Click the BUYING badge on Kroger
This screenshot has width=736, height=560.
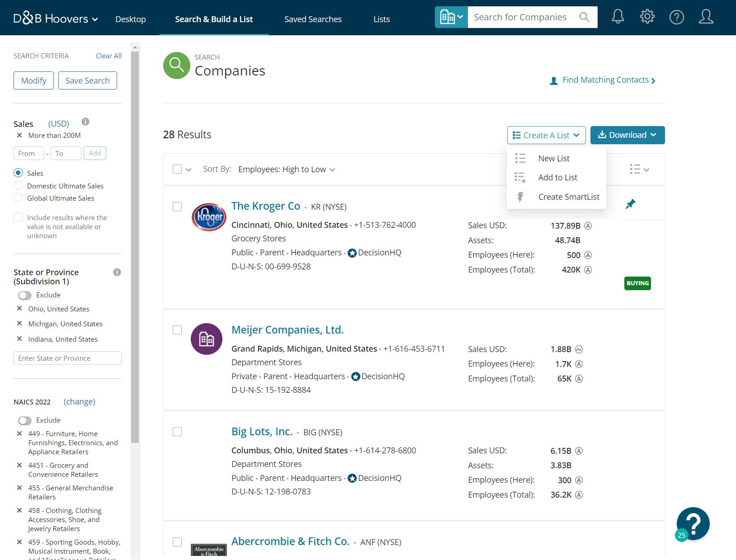click(x=637, y=283)
